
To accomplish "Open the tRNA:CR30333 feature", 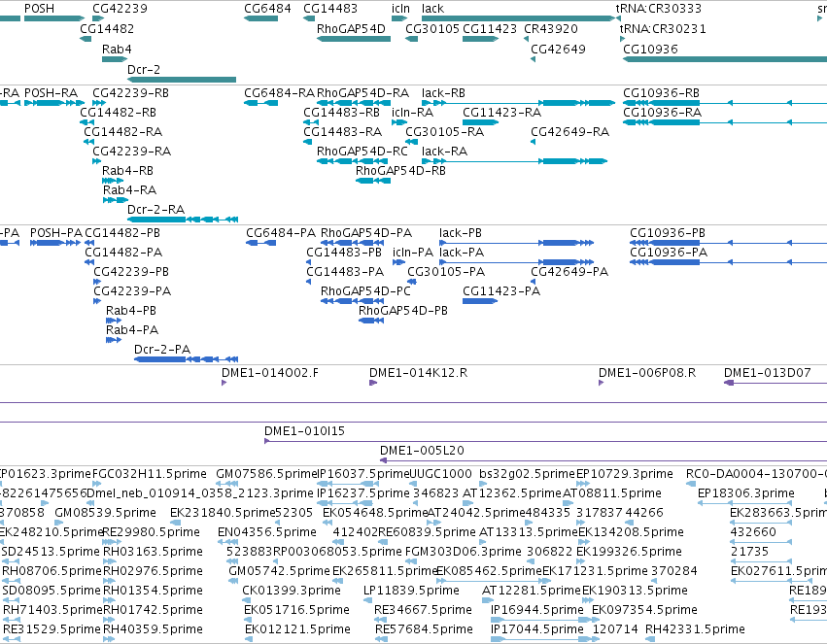I will (x=618, y=18).
